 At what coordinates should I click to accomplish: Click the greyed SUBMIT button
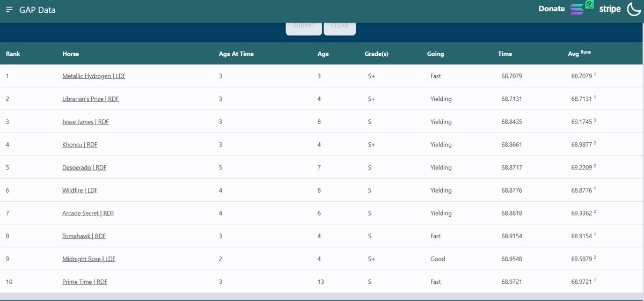(304, 26)
